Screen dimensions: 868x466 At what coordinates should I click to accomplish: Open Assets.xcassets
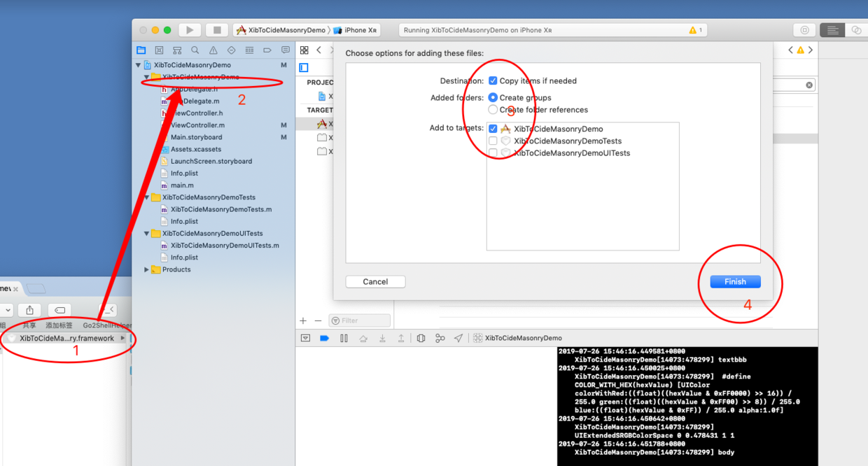point(196,149)
